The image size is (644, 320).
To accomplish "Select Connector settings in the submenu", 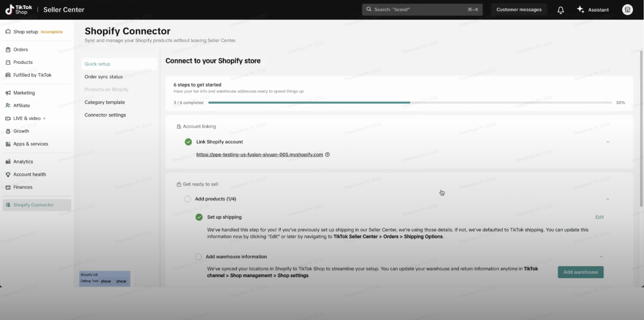I will click(x=105, y=115).
